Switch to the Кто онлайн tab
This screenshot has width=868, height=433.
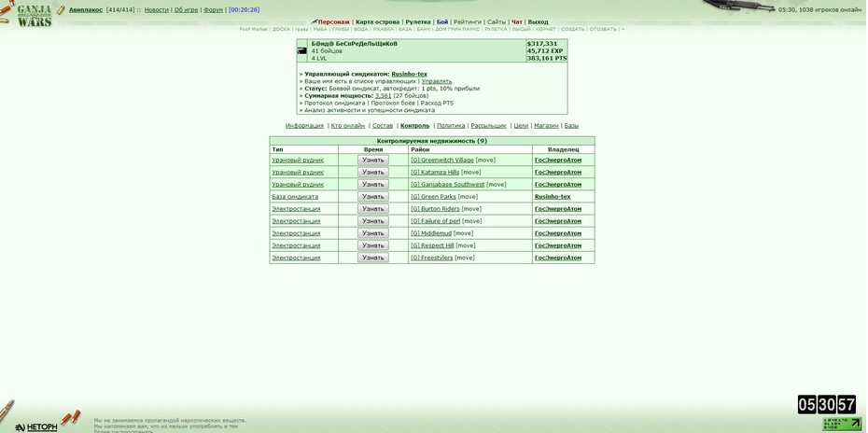pos(347,126)
